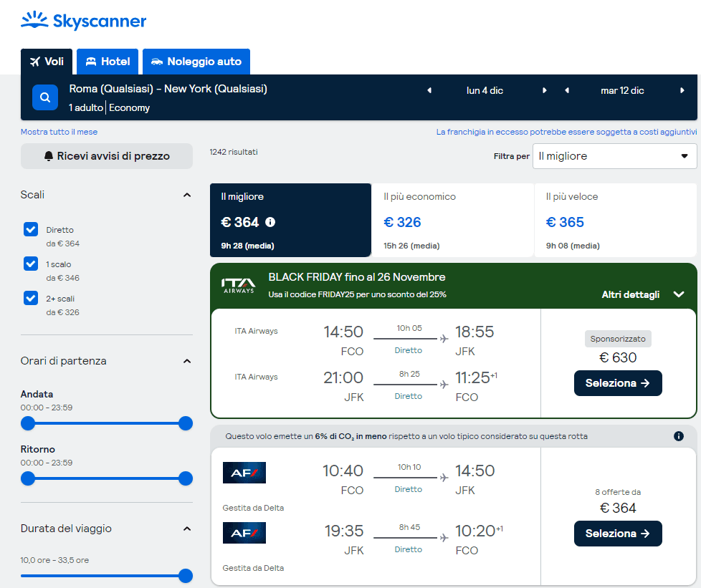
Task: Click the CO2 emissions info icon
Action: click(679, 436)
